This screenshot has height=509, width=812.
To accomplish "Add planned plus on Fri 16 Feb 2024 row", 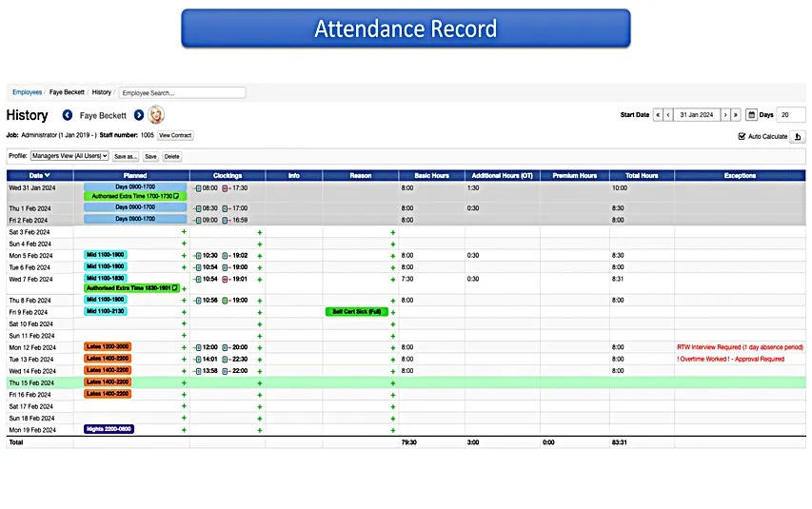I will pyautogui.click(x=184, y=395).
